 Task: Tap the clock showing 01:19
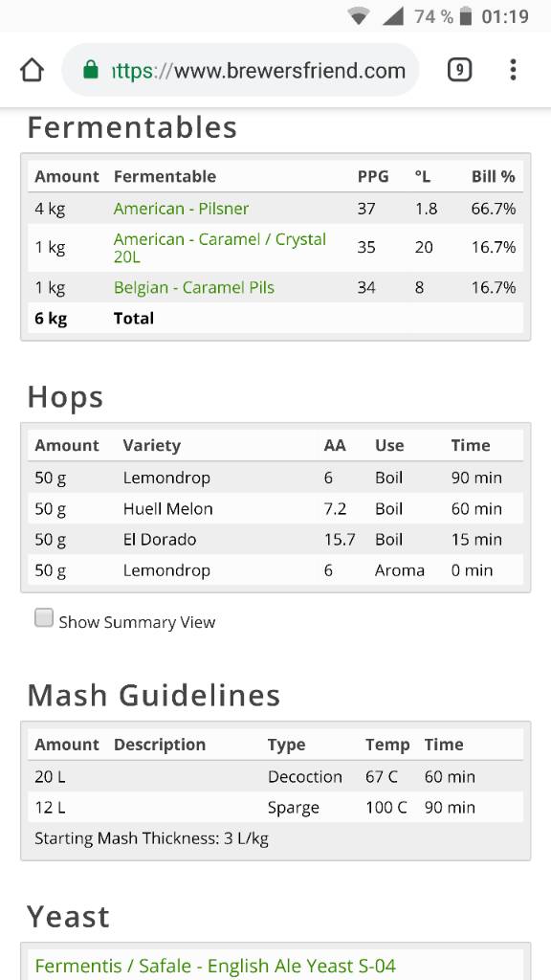(x=505, y=16)
